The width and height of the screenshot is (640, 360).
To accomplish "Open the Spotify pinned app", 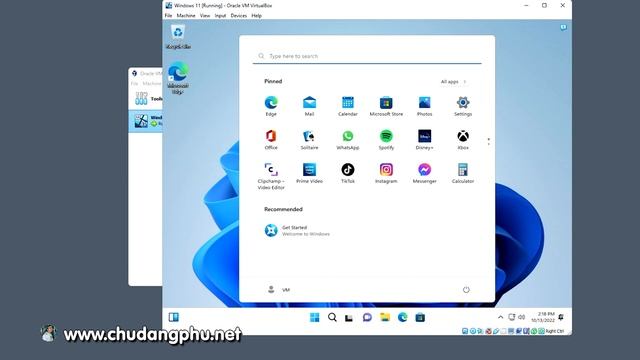I will point(386,139).
